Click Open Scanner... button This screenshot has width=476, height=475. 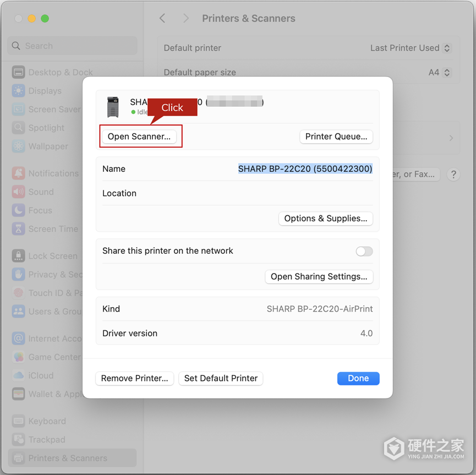(139, 137)
